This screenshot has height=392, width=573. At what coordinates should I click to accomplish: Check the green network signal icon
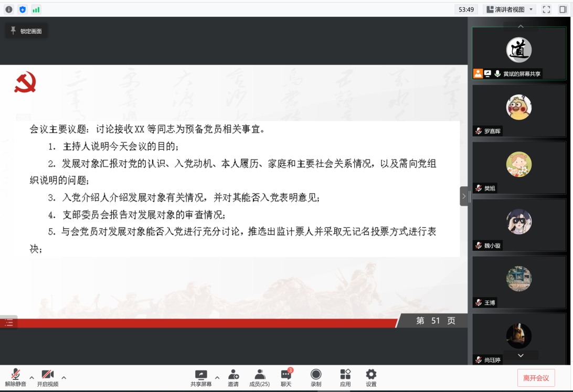coord(36,9)
